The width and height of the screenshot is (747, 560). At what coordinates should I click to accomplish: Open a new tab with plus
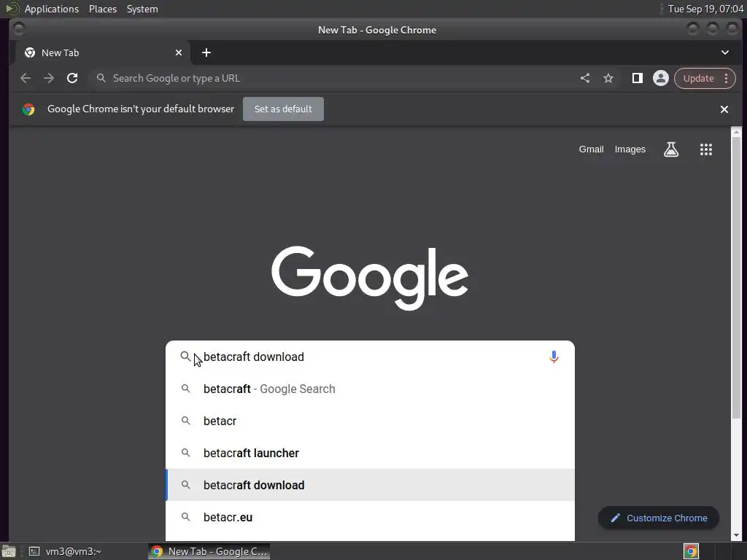click(206, 52)
